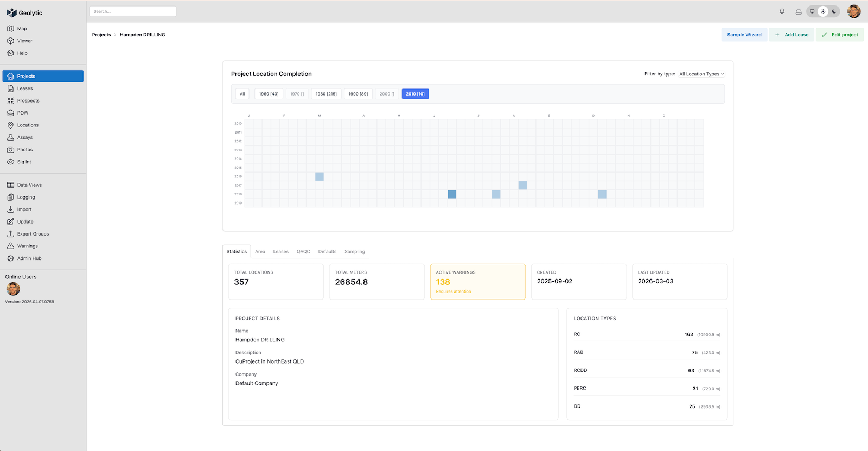
Task: Click the 2017 August heatmap cell
Action: 522,185
